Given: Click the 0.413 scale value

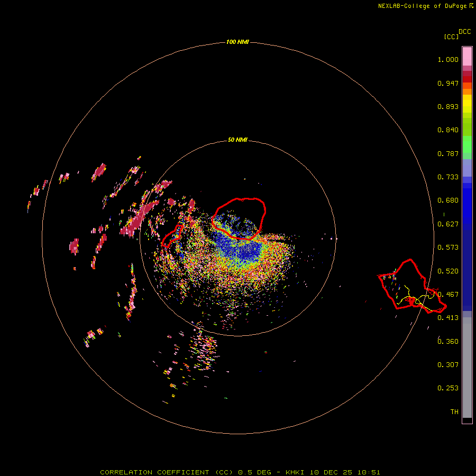Looking at the screenshot, I should click(x=448, y=318).
